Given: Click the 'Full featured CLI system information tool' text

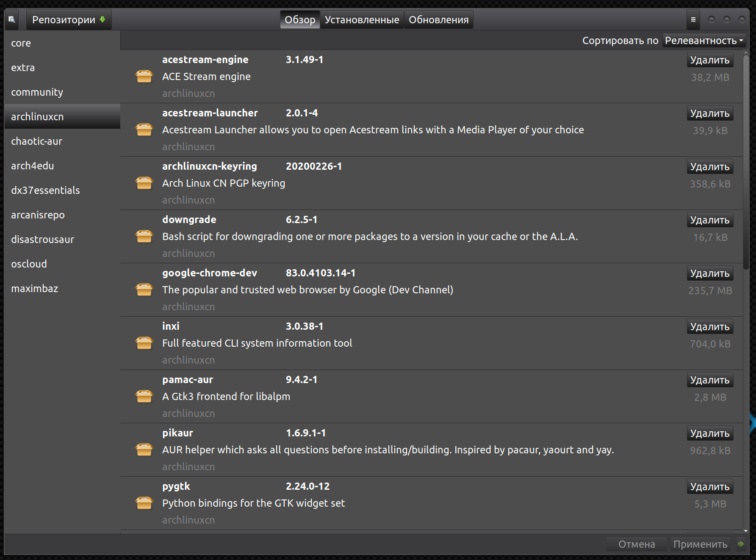Looking at the screenshot, I should [x=257, y=343].
